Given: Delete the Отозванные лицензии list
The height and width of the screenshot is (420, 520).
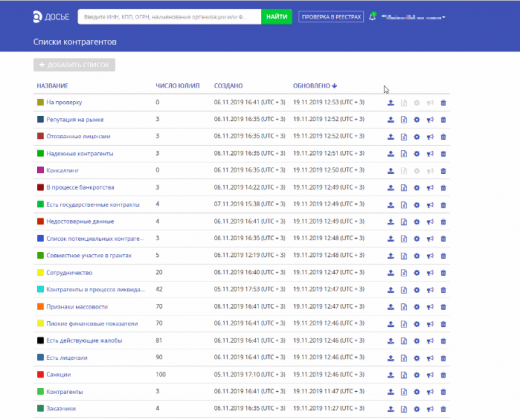Looking at the screenshot, I should click(x=443, y=137).
